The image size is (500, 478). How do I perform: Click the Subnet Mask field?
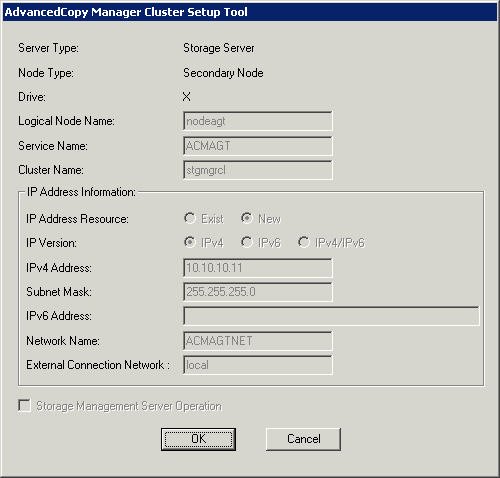(258, 292)
